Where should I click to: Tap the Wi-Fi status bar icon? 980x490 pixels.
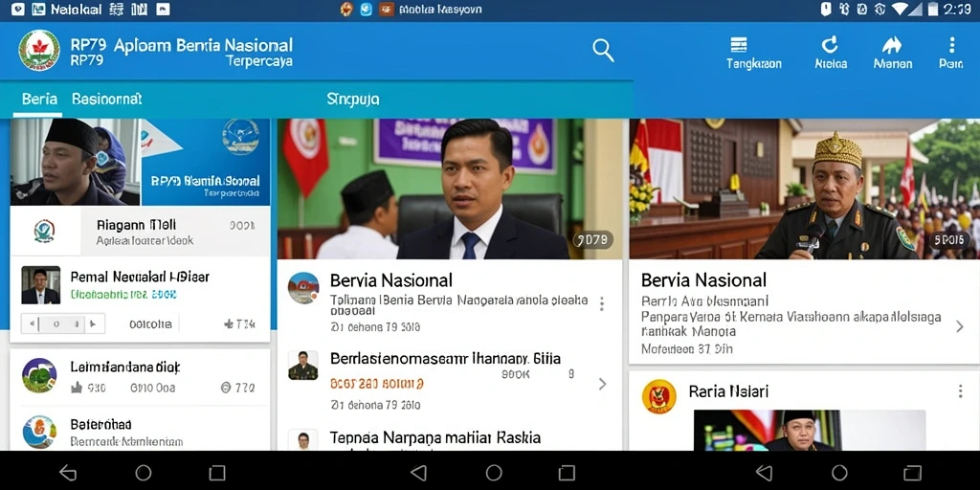(900, 9)
